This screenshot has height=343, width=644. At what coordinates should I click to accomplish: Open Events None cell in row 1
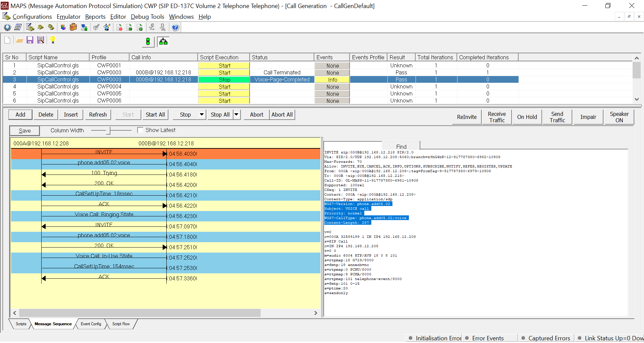click(x=332, y=66)
